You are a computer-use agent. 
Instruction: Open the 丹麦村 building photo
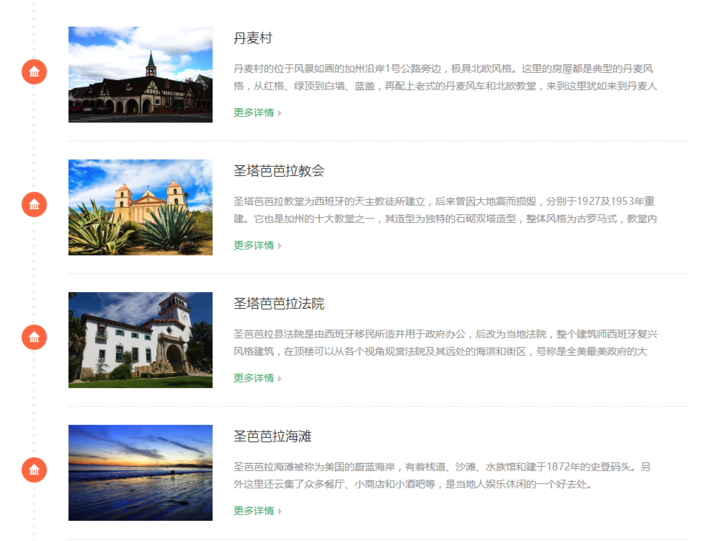[x=141, y=74]
